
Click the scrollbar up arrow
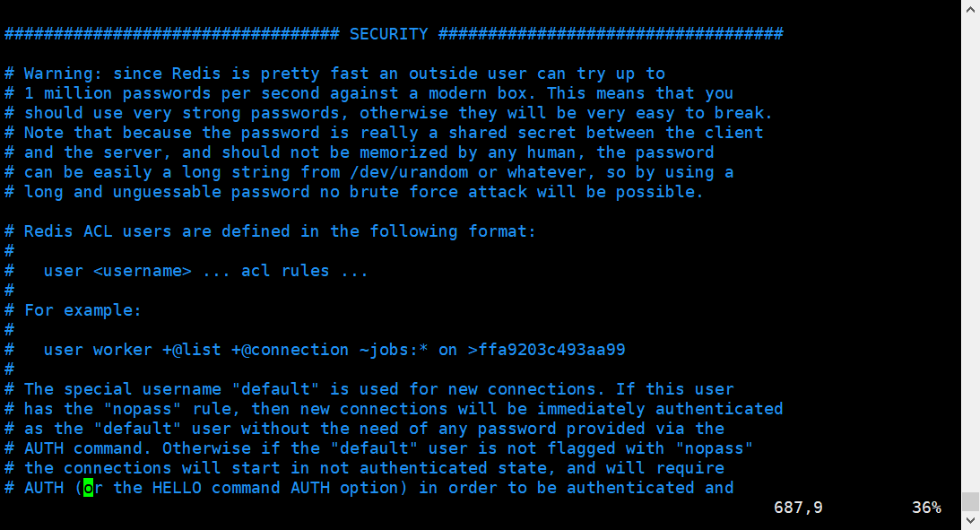click(970, 8)
